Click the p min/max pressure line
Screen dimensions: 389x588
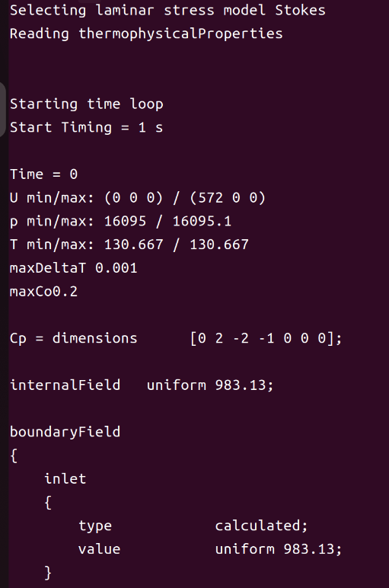tap(120, 221)
